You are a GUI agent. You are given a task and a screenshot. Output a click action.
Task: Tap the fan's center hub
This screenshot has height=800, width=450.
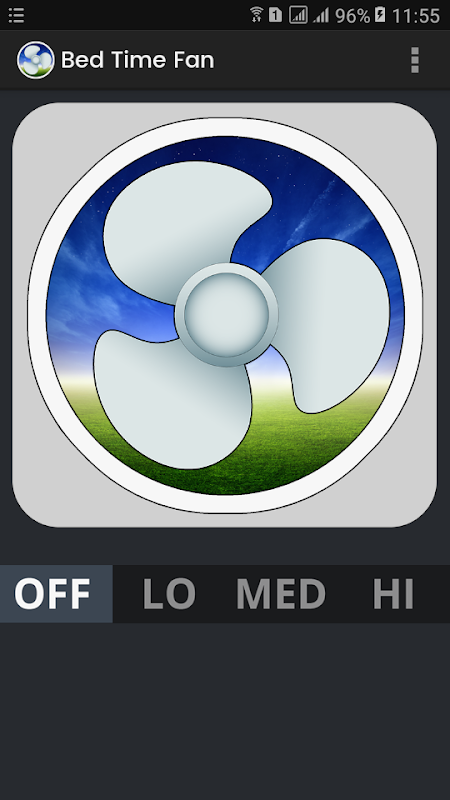(x=226, y=315)
